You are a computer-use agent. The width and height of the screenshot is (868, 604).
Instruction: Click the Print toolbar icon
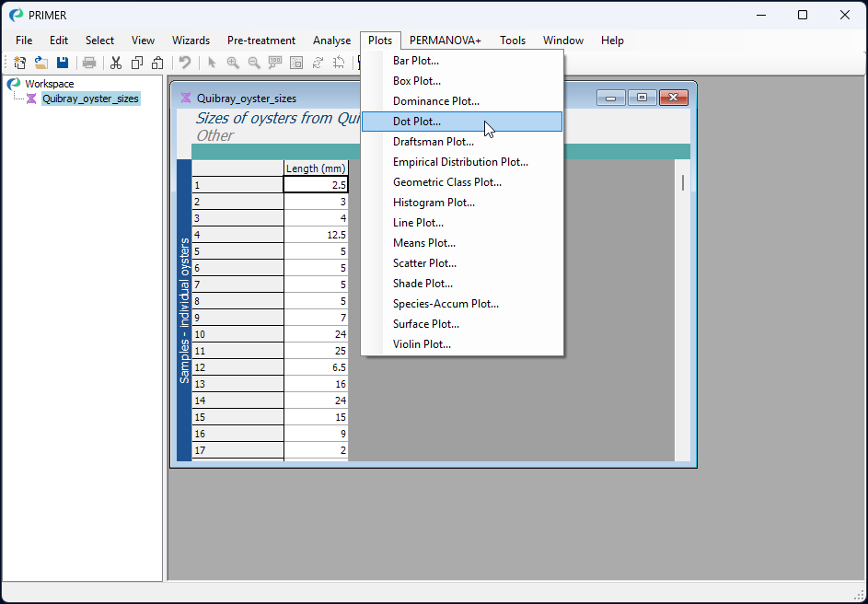click(89, 63)
